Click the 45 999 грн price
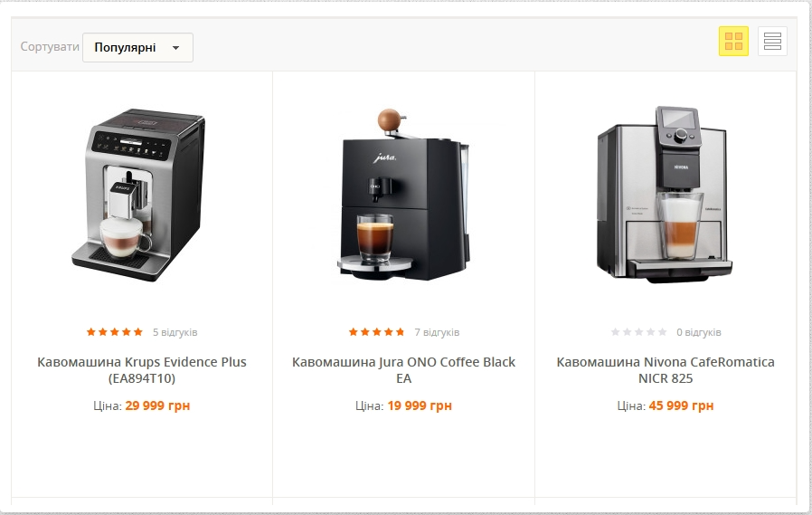The width and height of the screenshot is (812, 515). click(x=681, y=405)
